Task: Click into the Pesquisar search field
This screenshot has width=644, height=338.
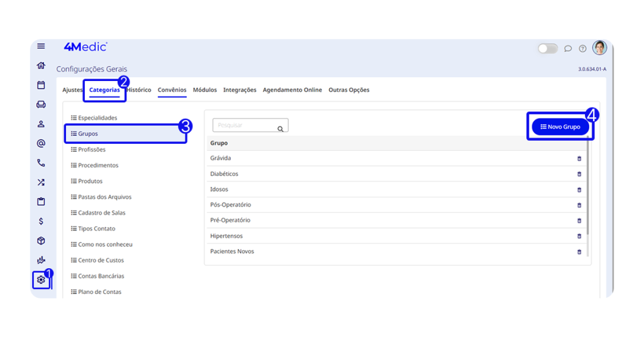Action: tap(244, 126)
